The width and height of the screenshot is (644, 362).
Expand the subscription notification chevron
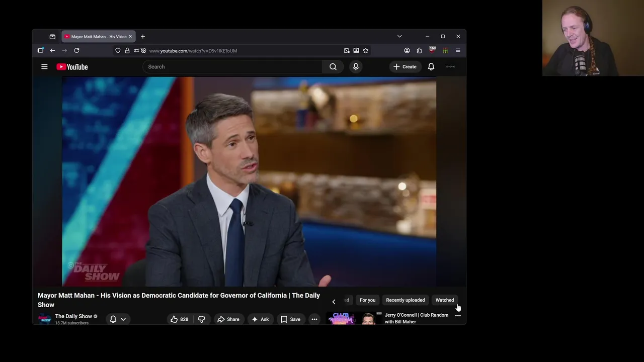click(123, 319)
